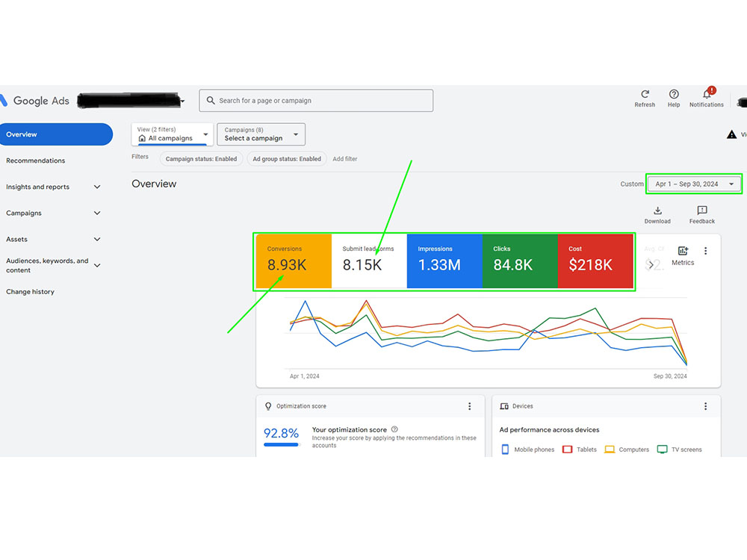The width and height of the screenshot is (747, 560).
Task: Select the Impressions metric tile
Action: 444,261
